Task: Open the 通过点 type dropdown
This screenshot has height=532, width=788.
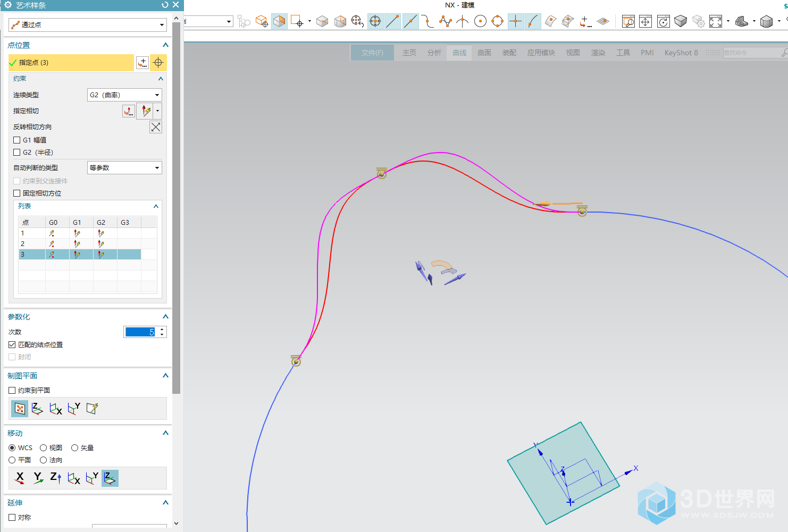Action: 88,25
